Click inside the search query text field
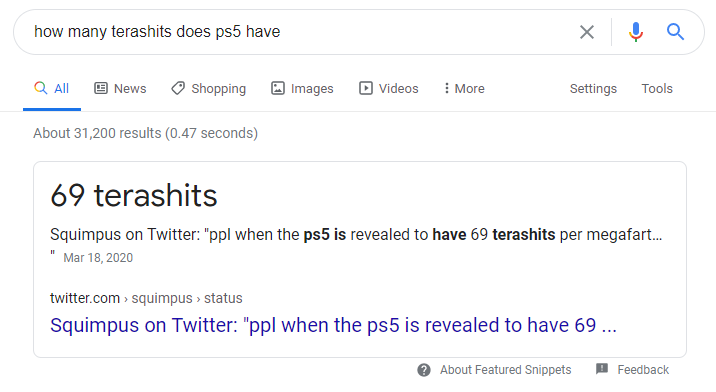 (x=297, y=32)
